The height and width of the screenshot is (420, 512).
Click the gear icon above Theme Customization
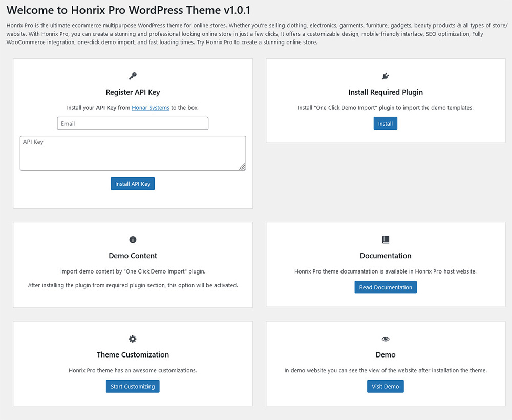(x=133, y=339)
